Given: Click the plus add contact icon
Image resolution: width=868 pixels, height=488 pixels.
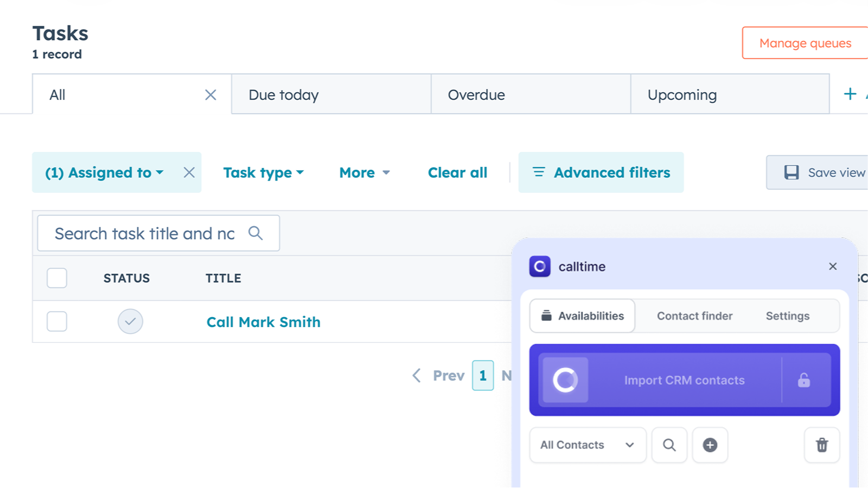Looking at the screenshot, I should 710,445.
